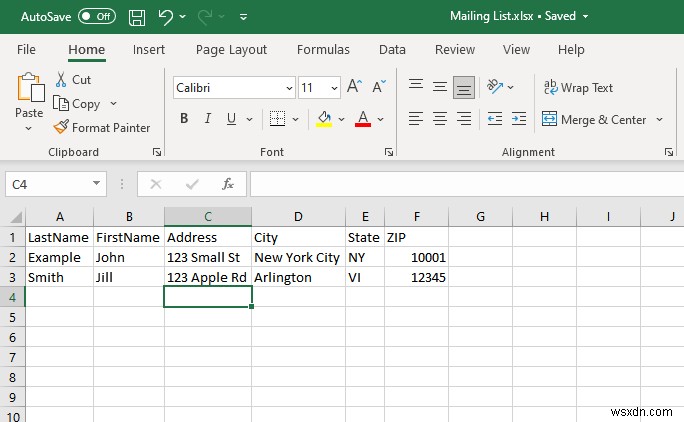Open Fill Color palette arrow
The image size is (684, 422).
(342, 119)
